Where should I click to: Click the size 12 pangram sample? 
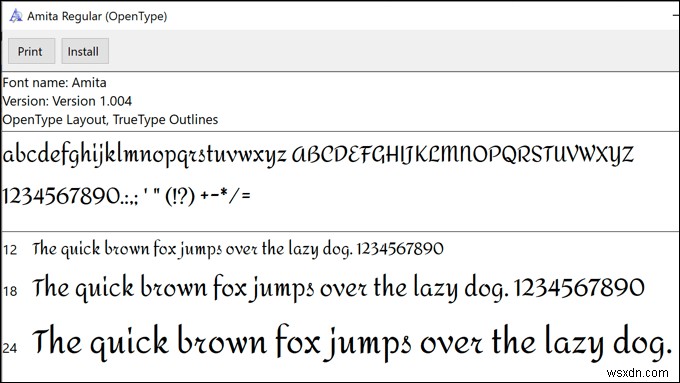click(238, 249)
